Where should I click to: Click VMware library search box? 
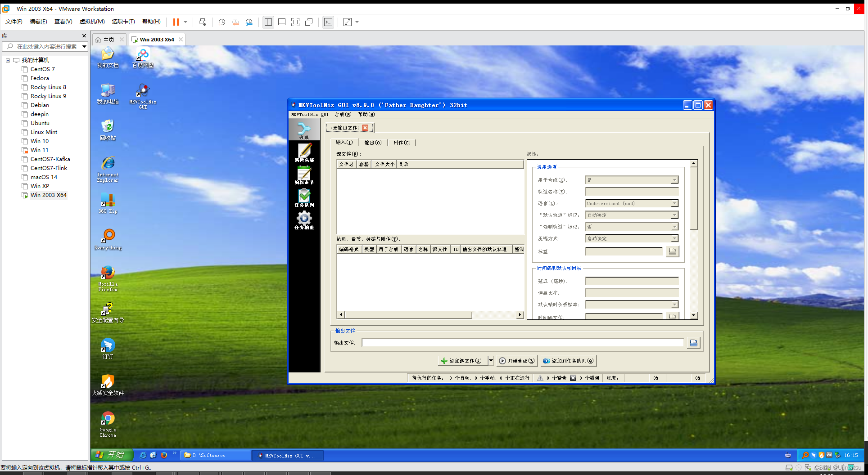44,46
